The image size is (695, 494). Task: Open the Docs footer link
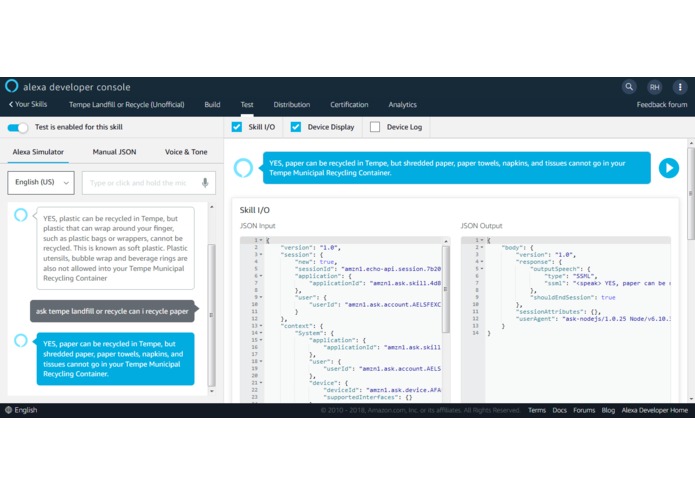click(559, 410)
